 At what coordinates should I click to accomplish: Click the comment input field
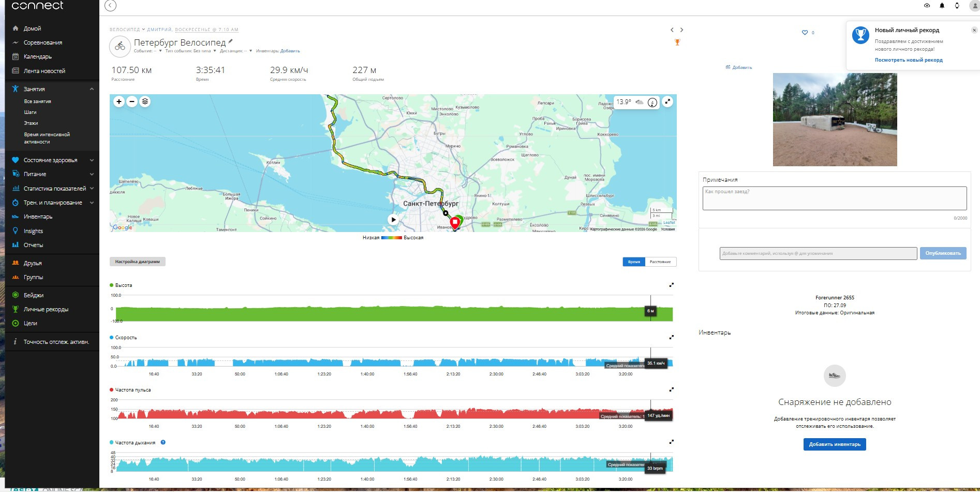point(818,253)
